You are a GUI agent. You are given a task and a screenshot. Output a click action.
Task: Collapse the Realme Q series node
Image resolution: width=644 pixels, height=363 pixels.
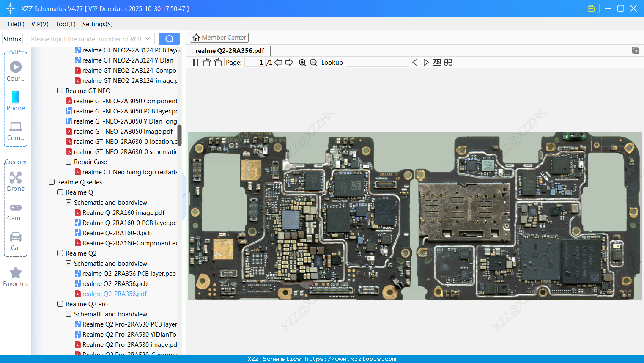(52, 182)
